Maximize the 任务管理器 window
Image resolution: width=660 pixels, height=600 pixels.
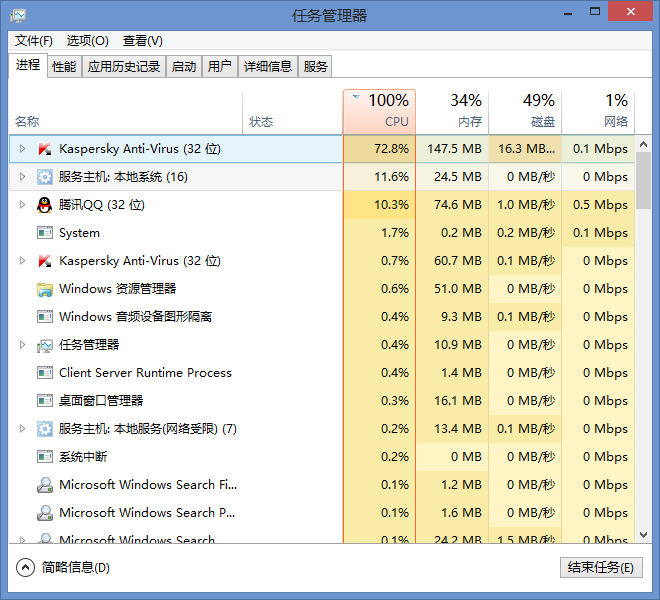coord(595,12)
